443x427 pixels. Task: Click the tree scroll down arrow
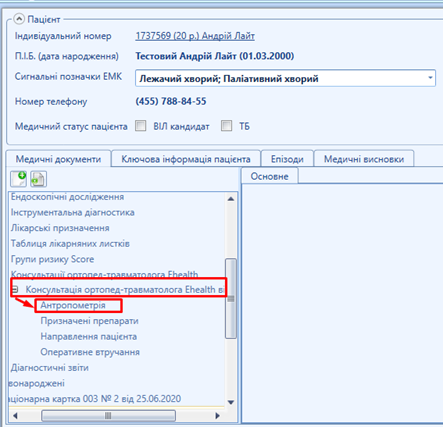click(231, 402)
